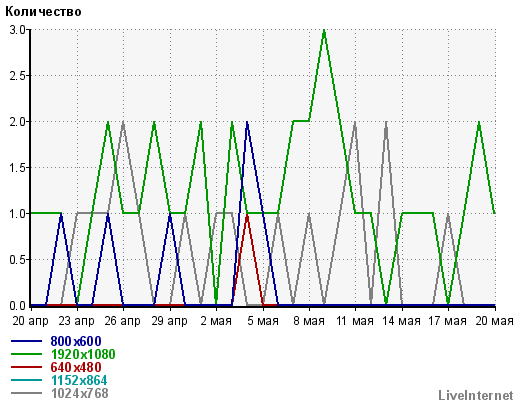Select the 1920x1080 legend label
The width and height of the screenshot is (520, 405).
(83, 354)
